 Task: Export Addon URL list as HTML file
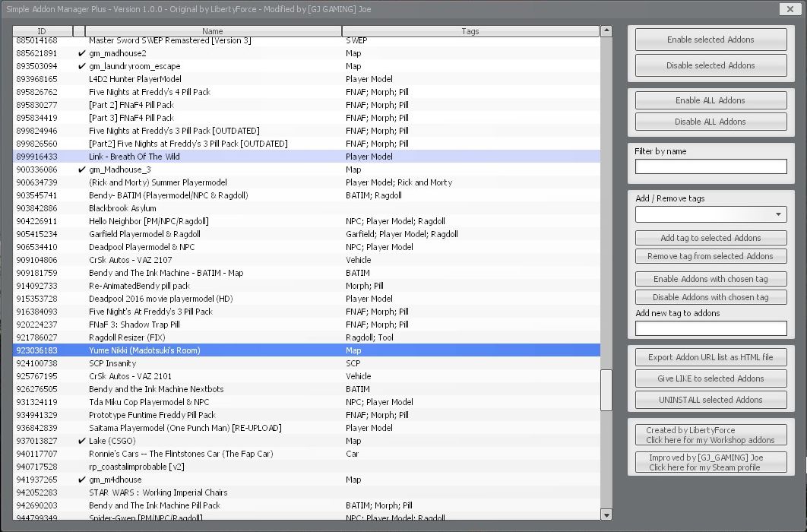coord(710,357)
